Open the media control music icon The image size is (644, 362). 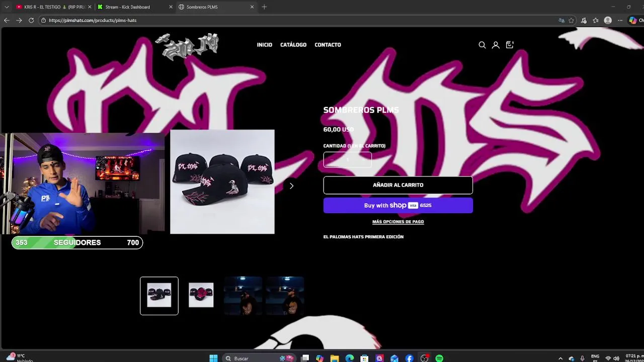[x=584, y=21]
